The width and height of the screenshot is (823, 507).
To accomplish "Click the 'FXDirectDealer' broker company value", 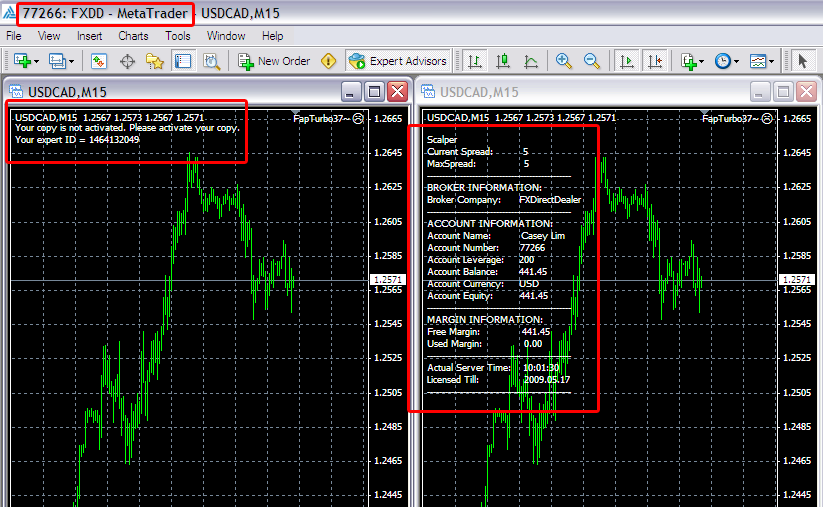I will click(x=550, y=199).
